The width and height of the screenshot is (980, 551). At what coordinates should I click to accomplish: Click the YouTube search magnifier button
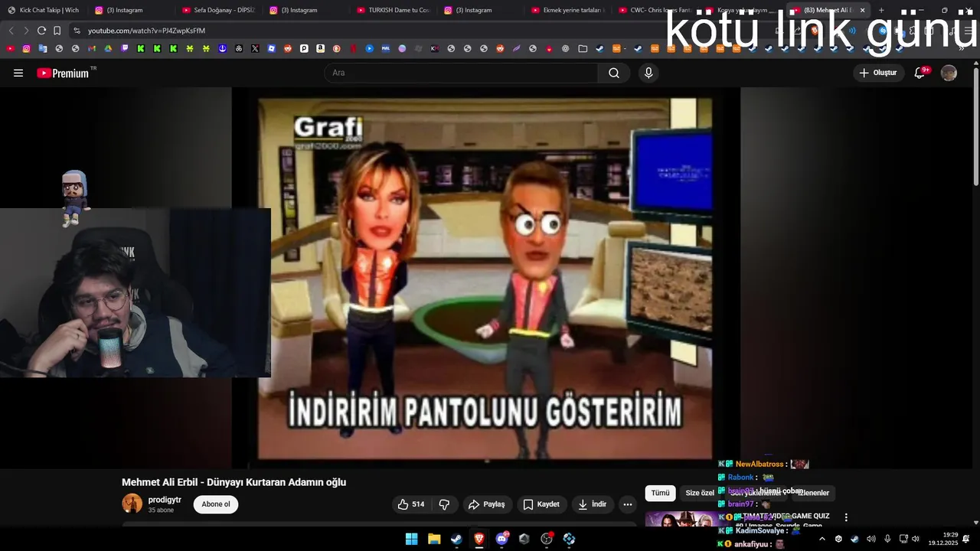coord(614,73)
